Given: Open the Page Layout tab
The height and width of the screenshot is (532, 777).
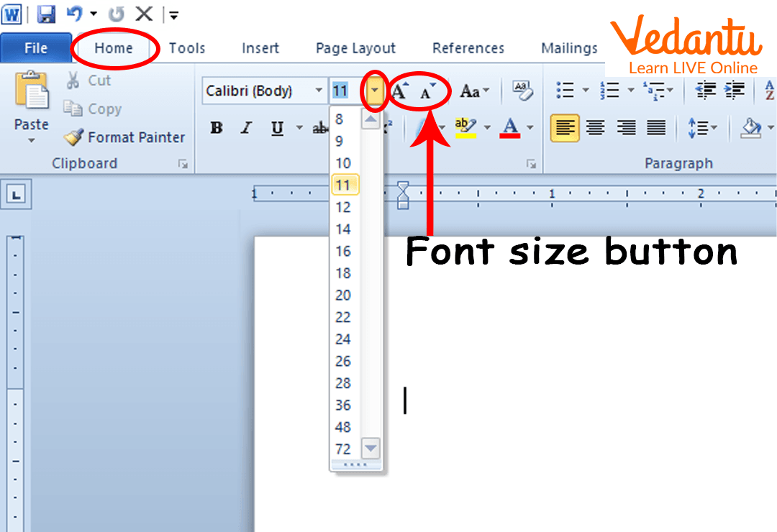Looking at the screenshot, I should coord(355,48).
